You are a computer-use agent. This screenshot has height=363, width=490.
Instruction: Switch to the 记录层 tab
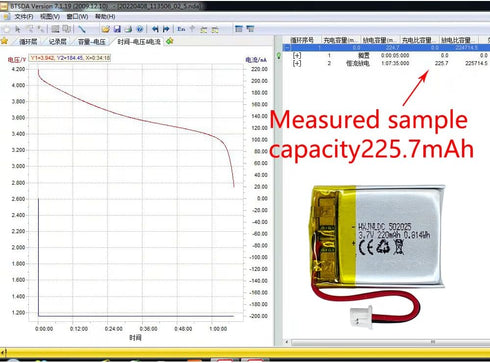57,42
